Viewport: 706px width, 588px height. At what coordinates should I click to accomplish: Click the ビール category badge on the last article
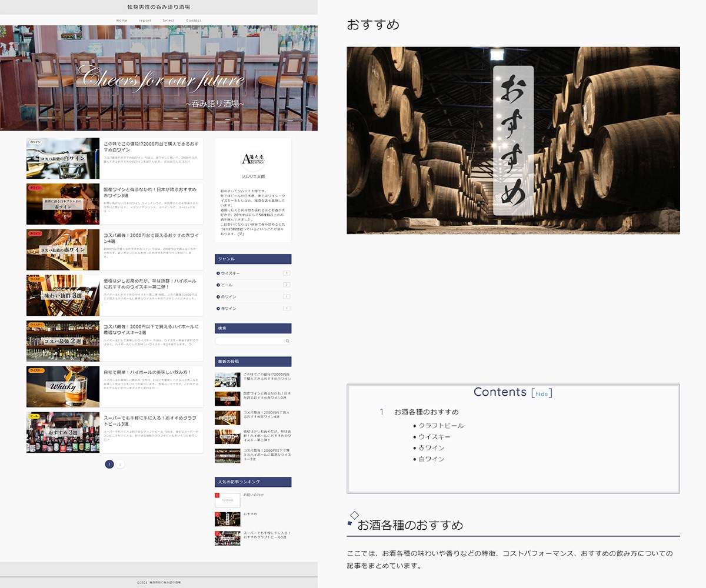pyautogui.click(x=34, y=416)
